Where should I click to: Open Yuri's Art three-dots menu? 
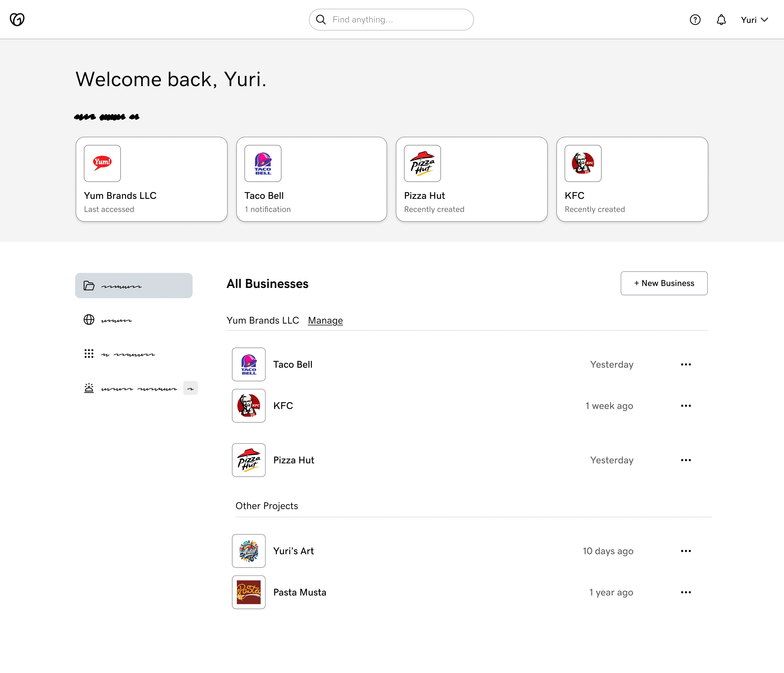[x=686, y=551]
